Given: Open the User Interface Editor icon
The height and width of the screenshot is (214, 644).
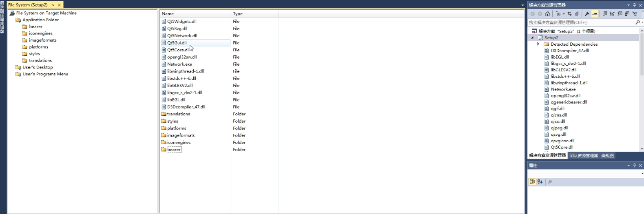Looking at the screenshot, I should tap(627, 14).
